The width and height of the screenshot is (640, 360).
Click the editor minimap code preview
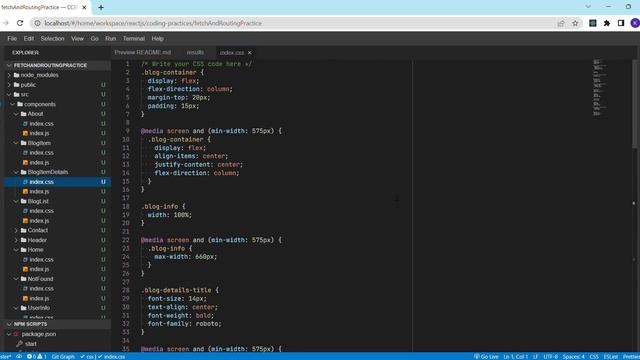(600, 88)
